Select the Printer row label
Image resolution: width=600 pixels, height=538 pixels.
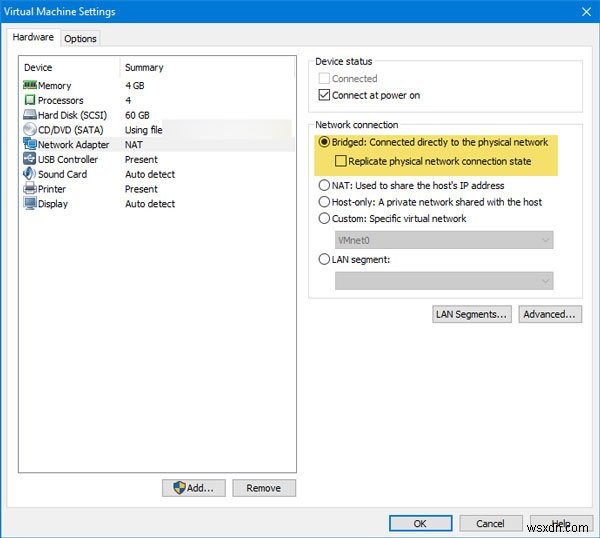click(x=52, y=189)
